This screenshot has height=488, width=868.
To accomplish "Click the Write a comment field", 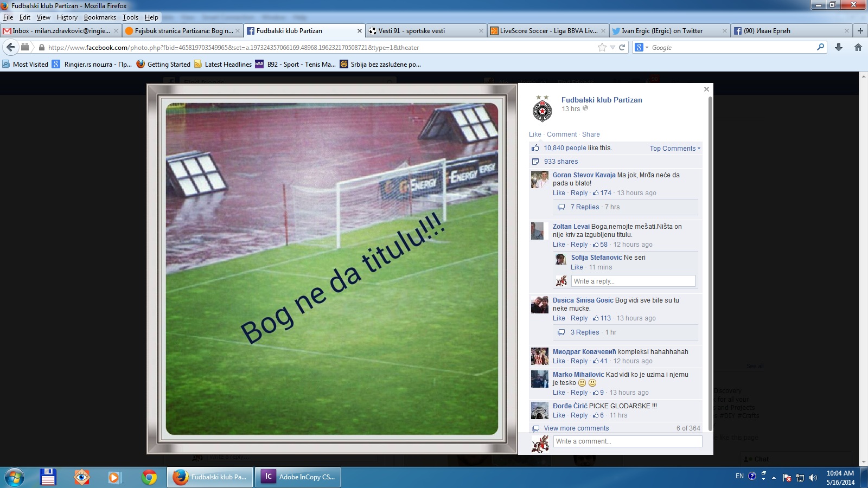I will click(627, 441).
